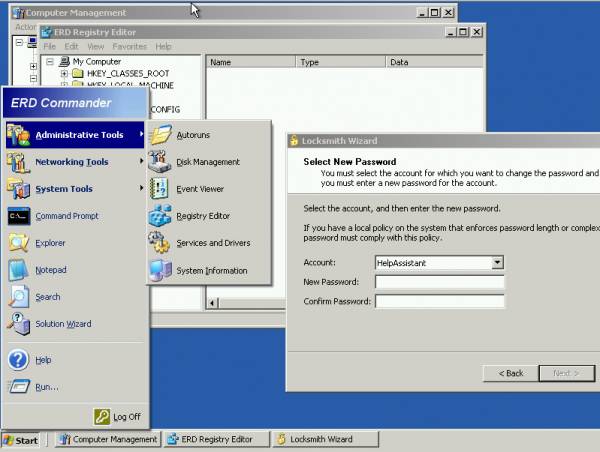
Task: Minimize the Computer Management window
Action: [x=422, y=13]
